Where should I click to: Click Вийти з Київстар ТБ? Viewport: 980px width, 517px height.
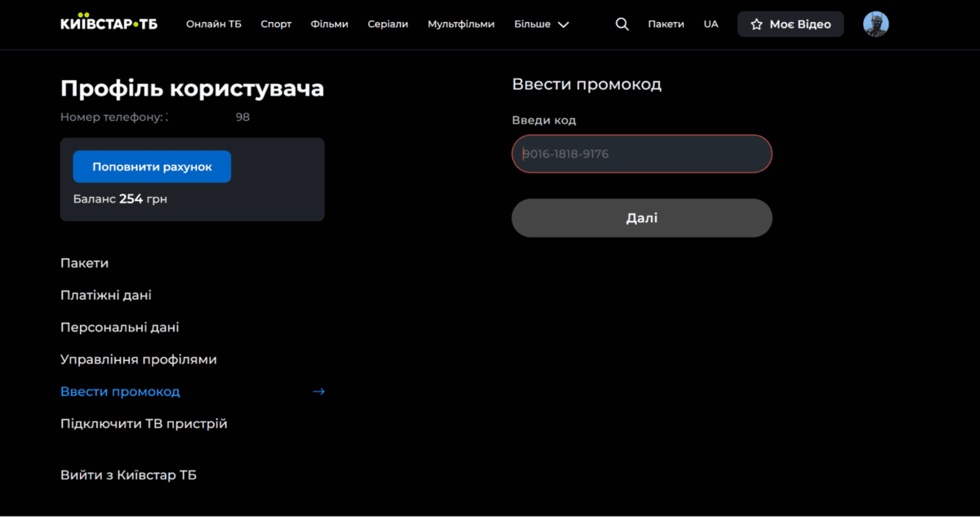128,475
